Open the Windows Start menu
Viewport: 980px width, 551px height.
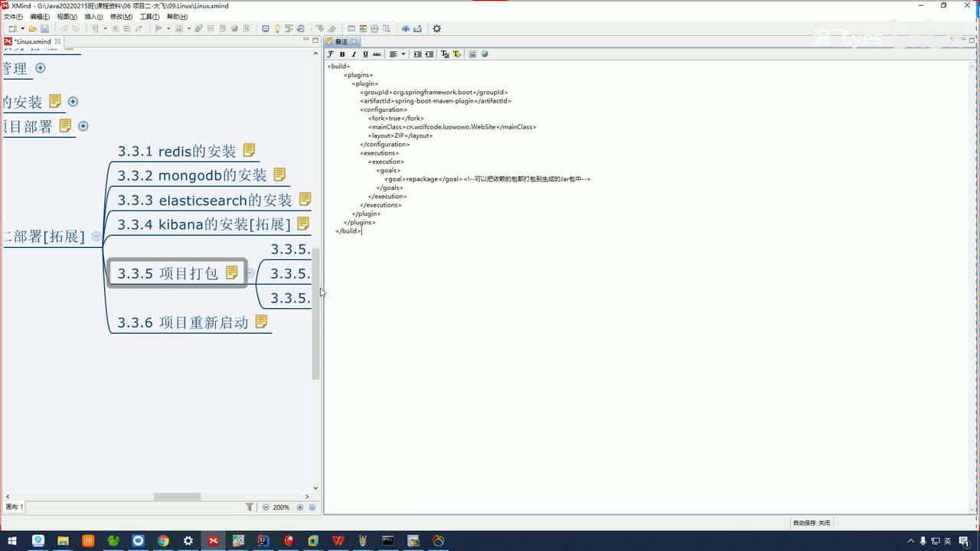pos(12,541)
